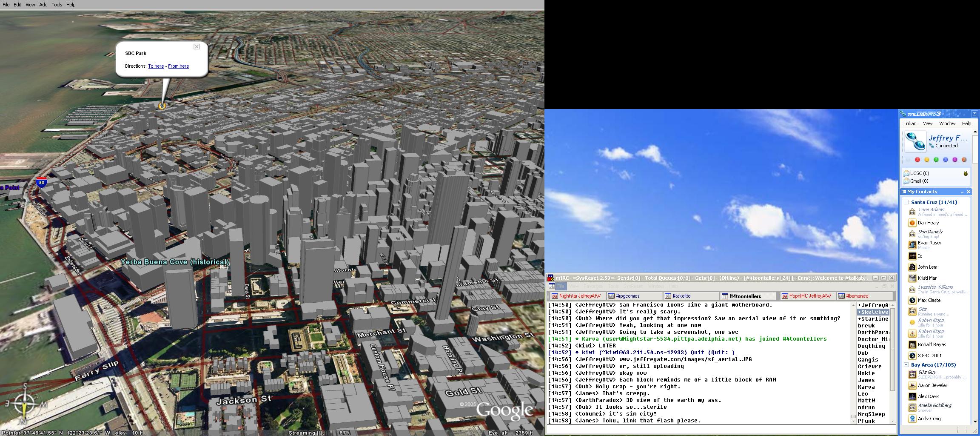
Task: Select DarthParadox in the mIRC nick list
Action: click(873, 333)
